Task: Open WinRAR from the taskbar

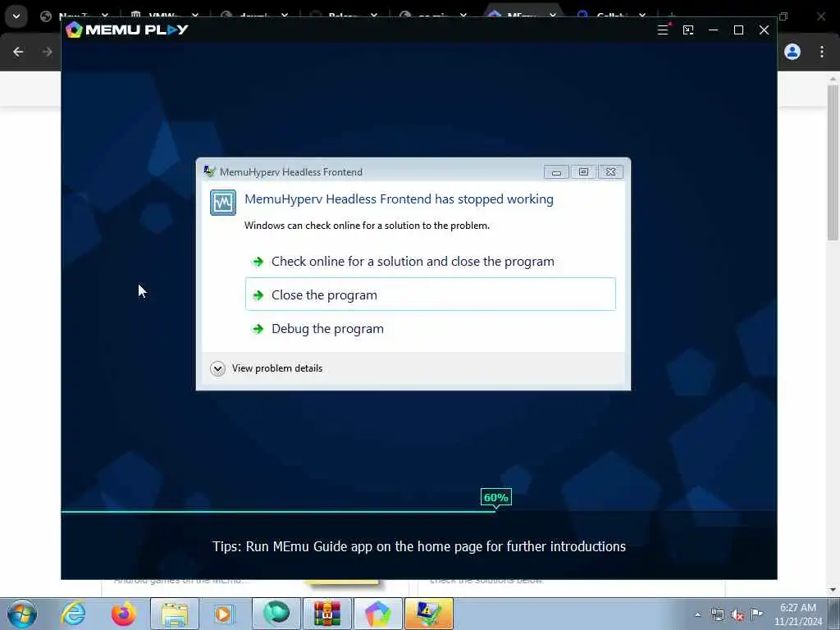Action: click(x=327, y=614)
